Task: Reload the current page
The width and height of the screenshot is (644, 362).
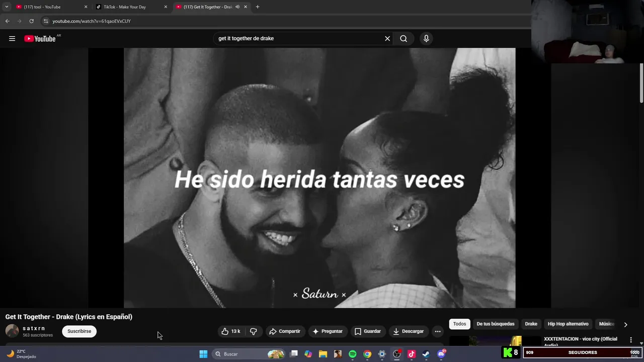Action: [x=31, y=21]
